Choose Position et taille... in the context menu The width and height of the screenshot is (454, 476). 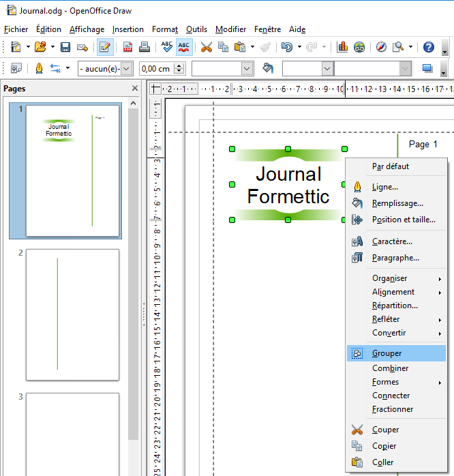click(x=396, y=220)
